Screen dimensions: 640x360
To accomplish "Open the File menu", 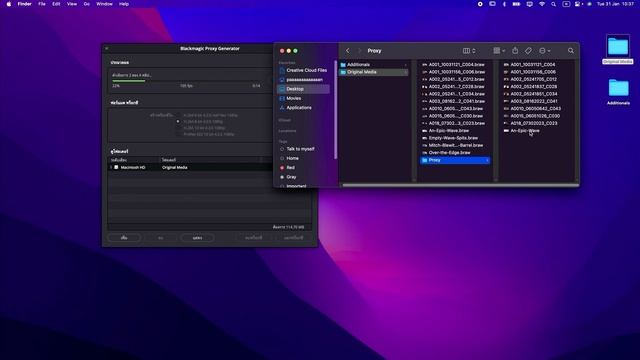I will [x=42, y=4].
